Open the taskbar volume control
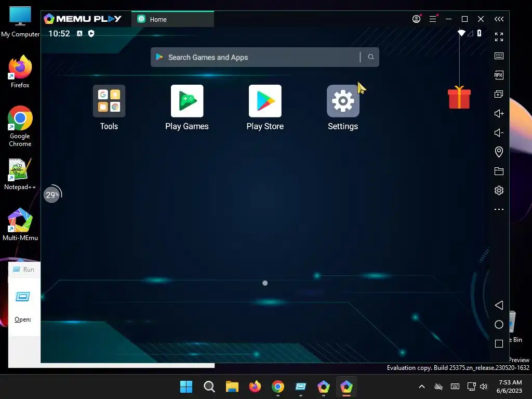532x399 pixels. (x=484, y=387)
